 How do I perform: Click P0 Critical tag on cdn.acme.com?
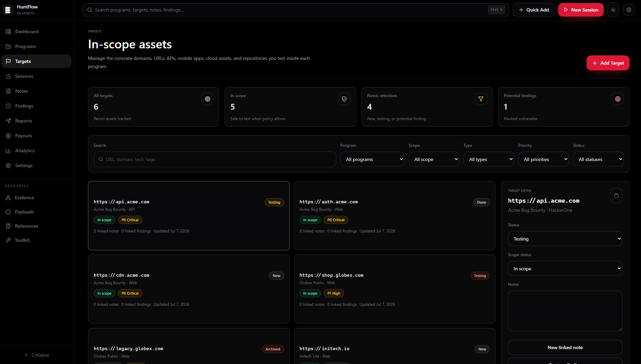pos(130,293)
